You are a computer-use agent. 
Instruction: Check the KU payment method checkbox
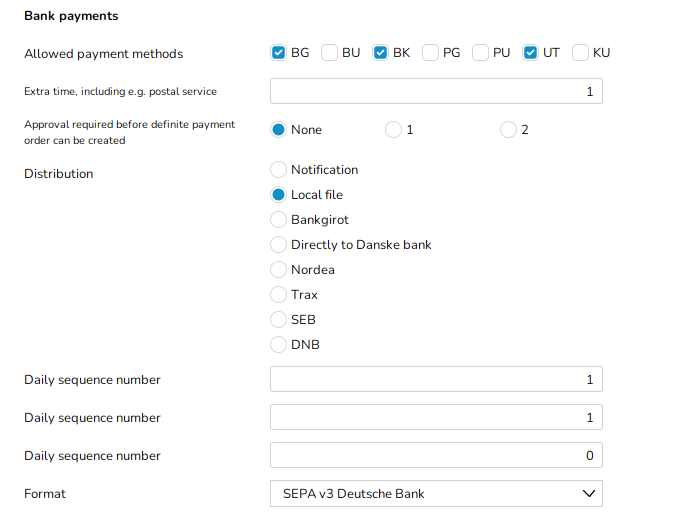tap(580, 53)
